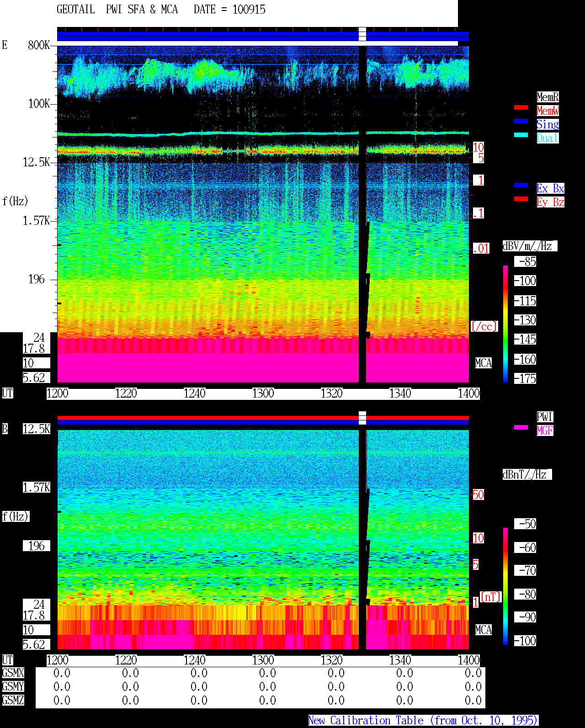Image resolution: width=585 pixels, height=728 pixels.
Task: Click the -85 color scale value
Action: click(x=526, y=261)
